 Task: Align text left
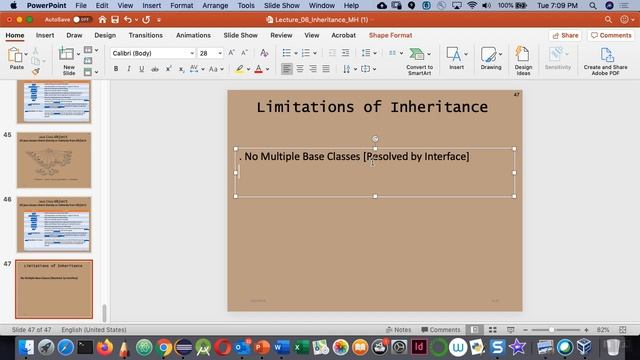(x=287, y=69)
